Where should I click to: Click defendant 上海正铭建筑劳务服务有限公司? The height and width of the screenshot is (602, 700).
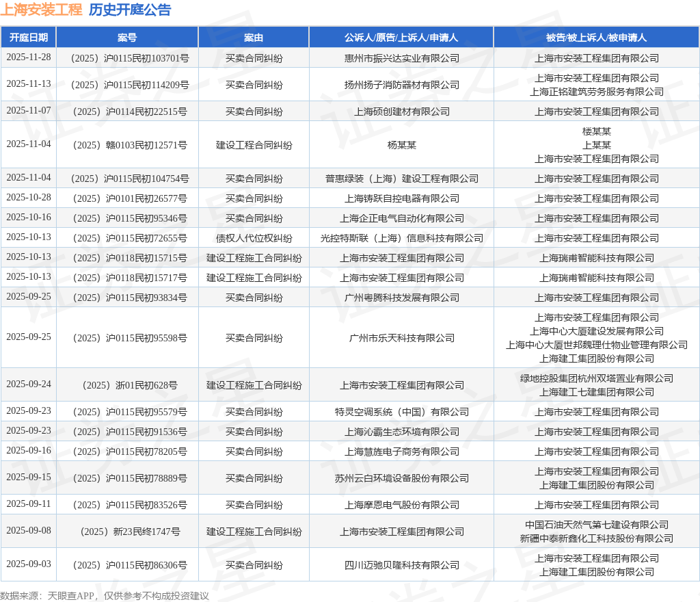(596, 92)
